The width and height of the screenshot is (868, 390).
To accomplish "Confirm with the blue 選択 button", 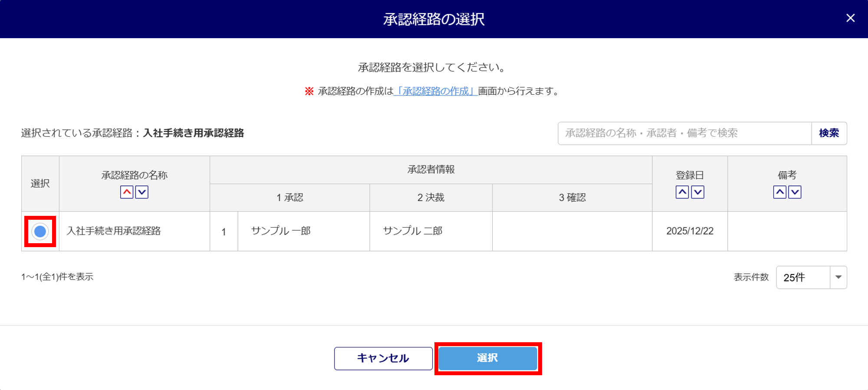I will [x=488, y=358].
